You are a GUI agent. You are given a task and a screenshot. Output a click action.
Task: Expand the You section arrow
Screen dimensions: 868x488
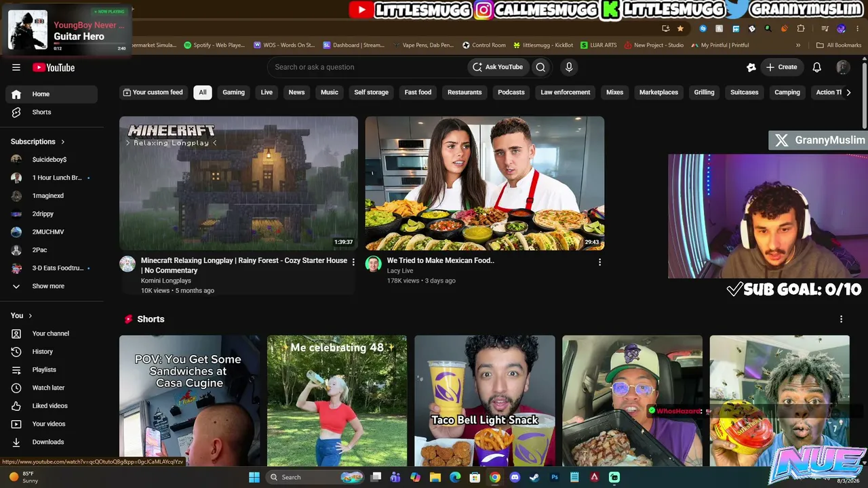[x=30, y=316]
